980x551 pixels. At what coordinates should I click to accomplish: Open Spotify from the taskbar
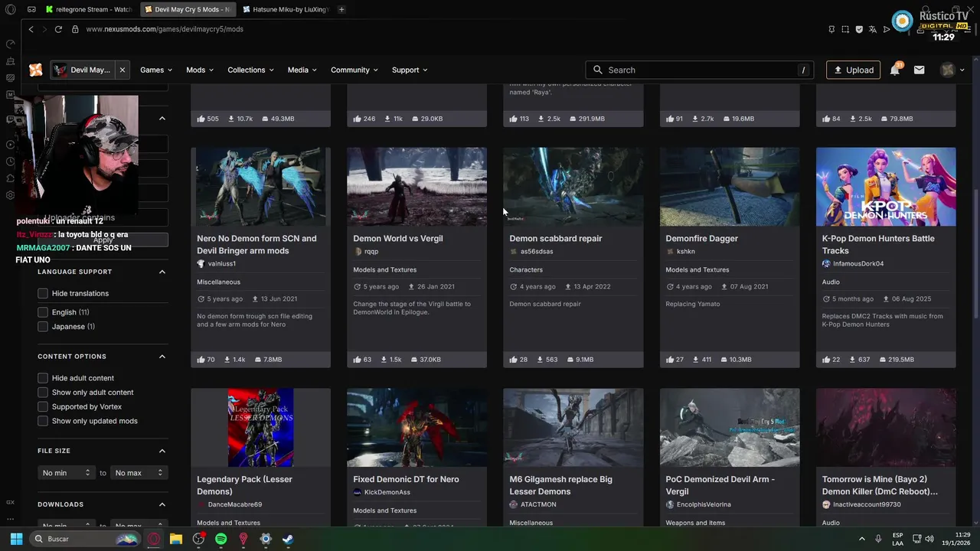220,539
